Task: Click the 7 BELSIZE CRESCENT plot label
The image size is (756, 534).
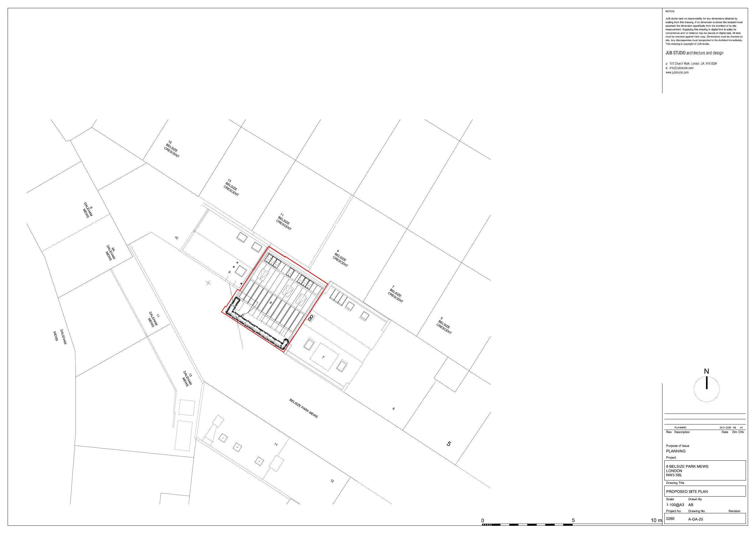Action: pos(395,294)
